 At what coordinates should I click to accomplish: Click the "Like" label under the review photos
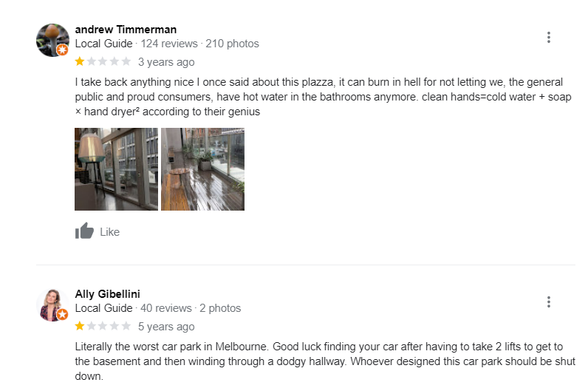110,232
